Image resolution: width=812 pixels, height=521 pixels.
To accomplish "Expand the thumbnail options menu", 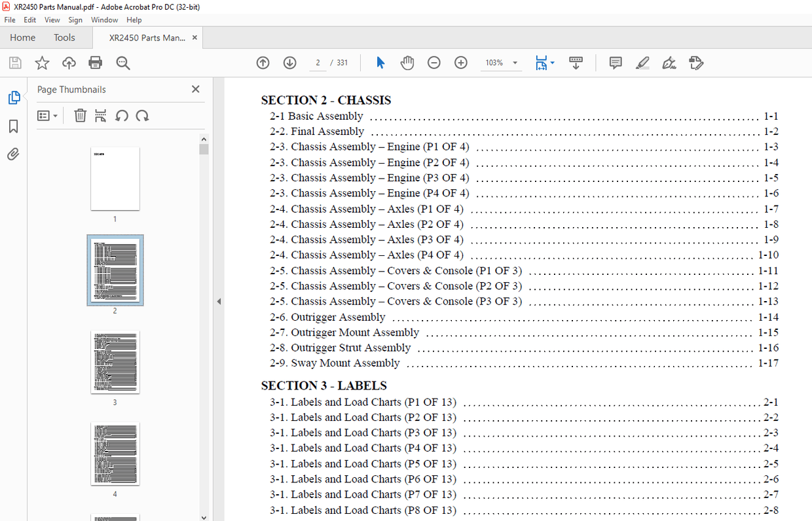I will tap(47, 116).
